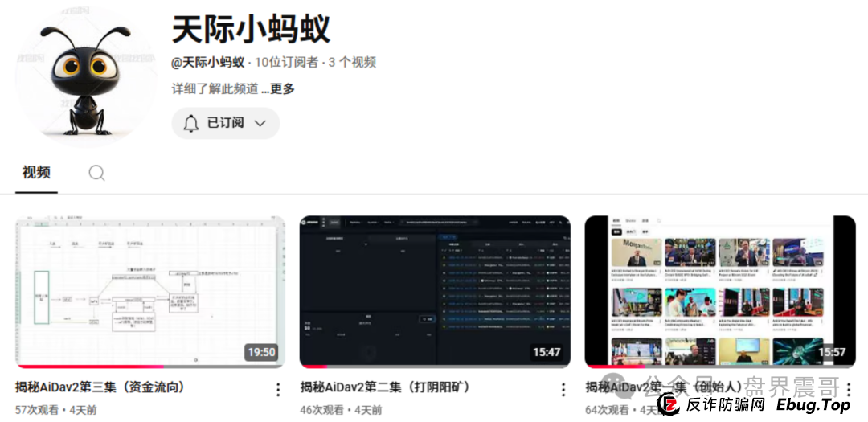Screen dimensions: 868x422
Task: Open the dark dashboard thumbnail of 第二集
Action: tap(435, 291)
